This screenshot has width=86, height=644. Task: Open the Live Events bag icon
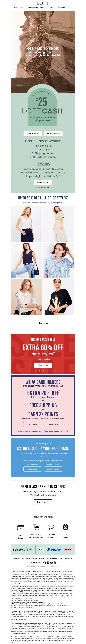coord(65,527)
